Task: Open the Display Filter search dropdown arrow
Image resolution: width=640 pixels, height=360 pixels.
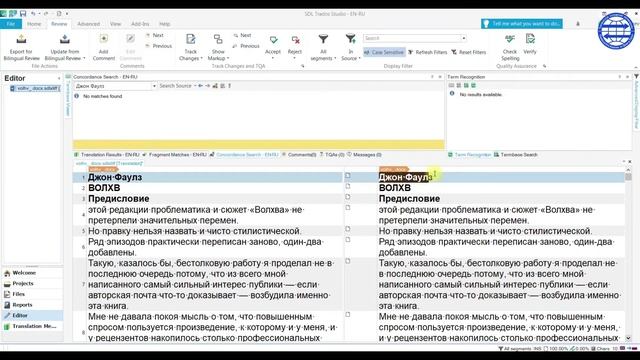Action: [464, 38]
